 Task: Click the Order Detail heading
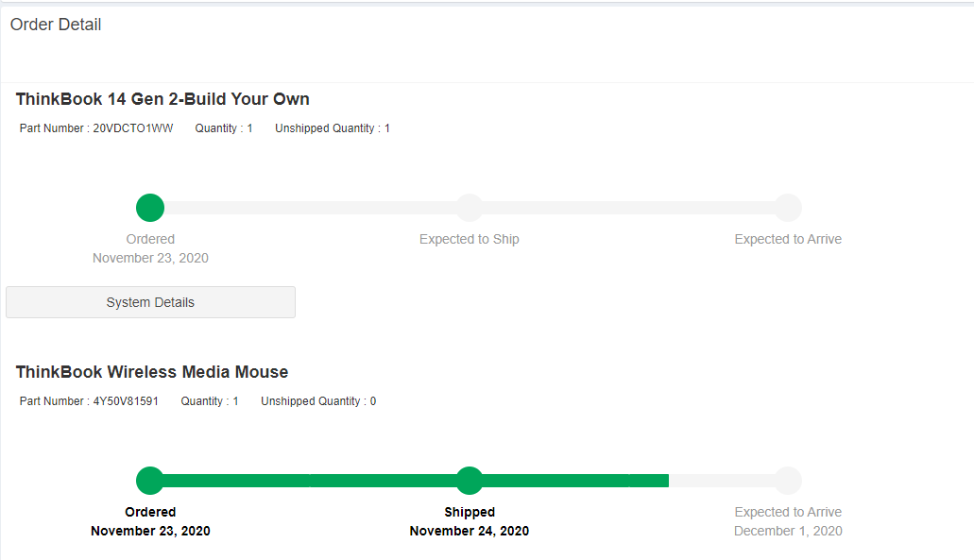[56, 25]
